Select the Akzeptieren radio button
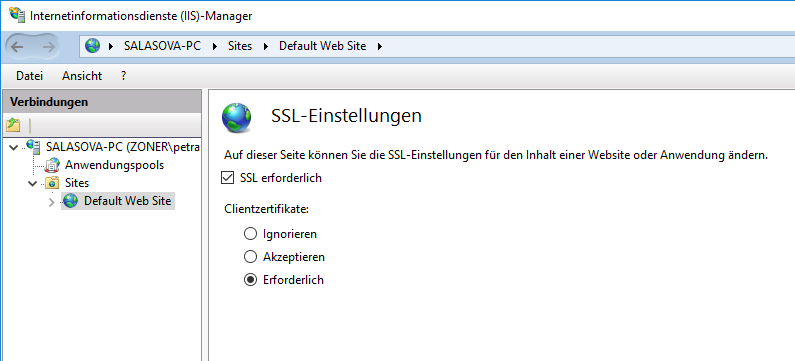The height and width of the screenshot is (361, 795). pos(250,257)
